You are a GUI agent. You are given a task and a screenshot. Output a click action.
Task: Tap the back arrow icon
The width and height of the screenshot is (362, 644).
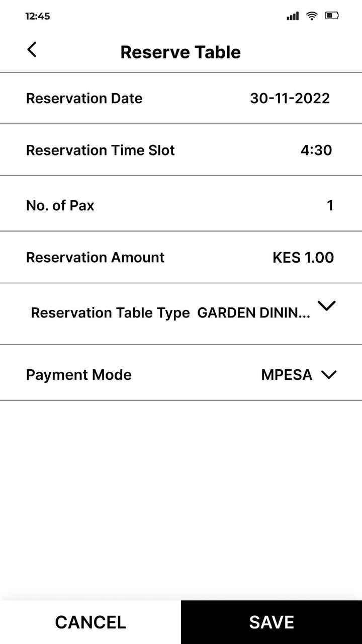[x=32, y=50]
